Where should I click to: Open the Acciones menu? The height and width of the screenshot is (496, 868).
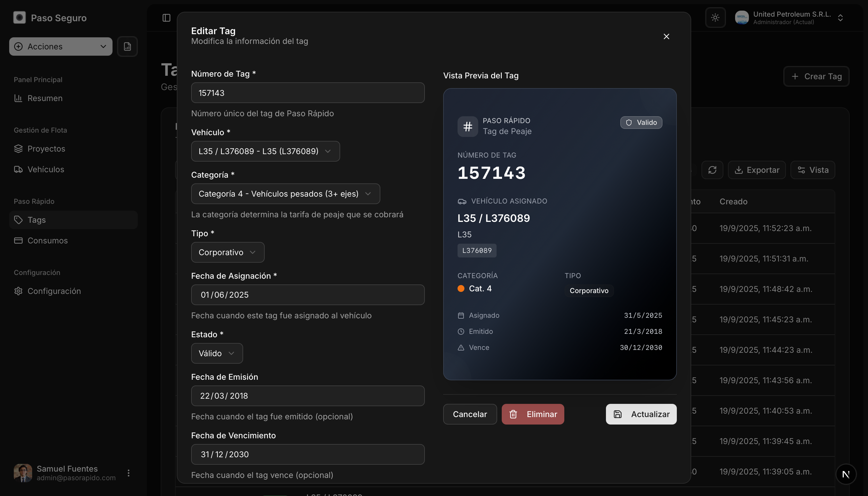(60, 46)
